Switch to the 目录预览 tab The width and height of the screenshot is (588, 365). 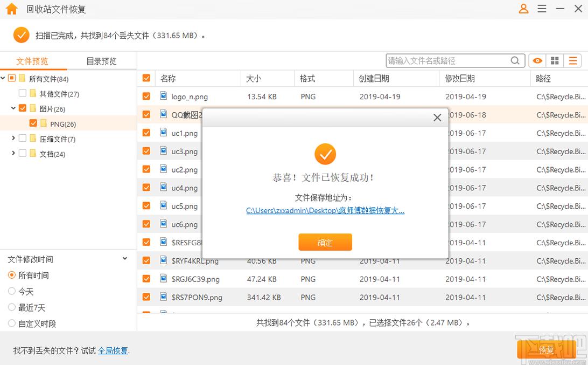coord(102,61)
